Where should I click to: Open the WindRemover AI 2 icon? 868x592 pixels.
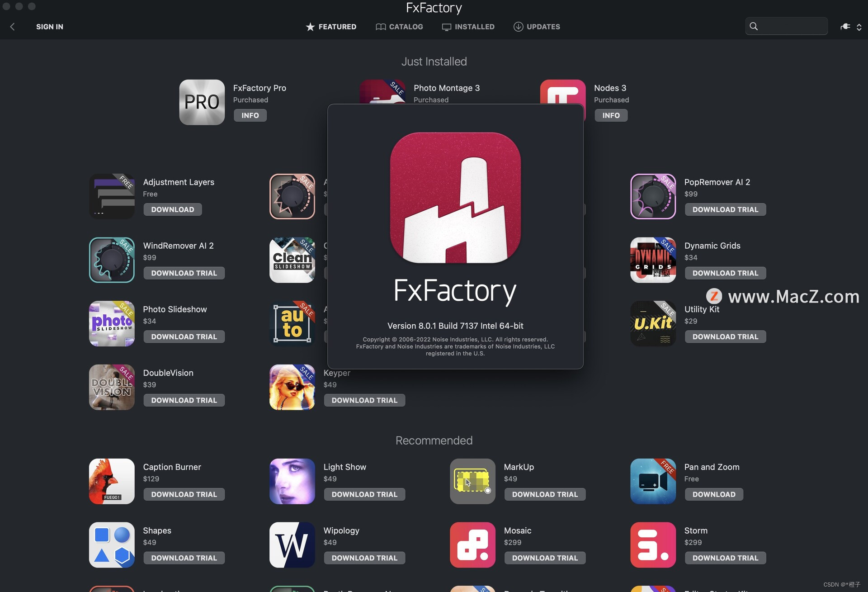(x=112, y=260)
